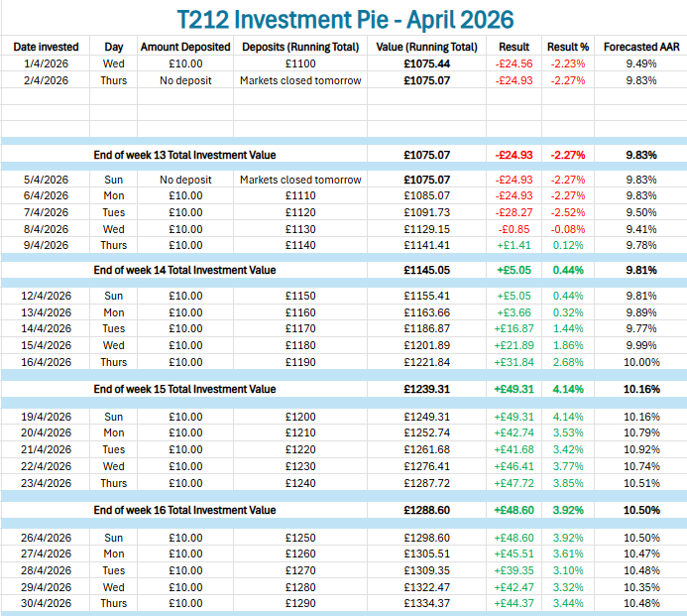Select the result percent 1.86%
Image resolution: width=687 pixels, height=616 pixels.
568,345
